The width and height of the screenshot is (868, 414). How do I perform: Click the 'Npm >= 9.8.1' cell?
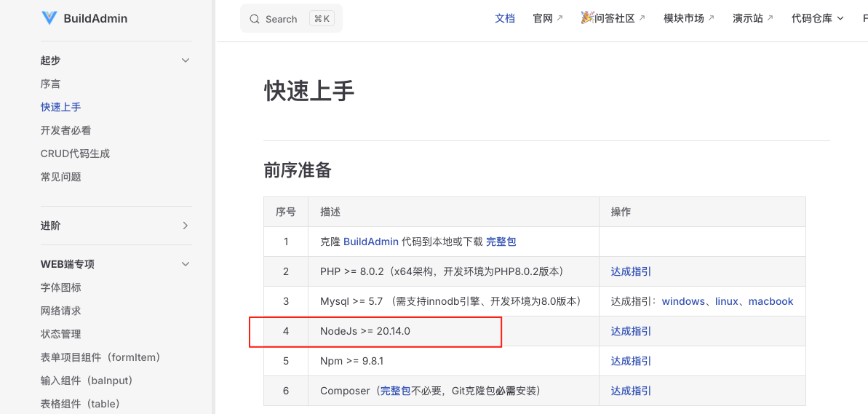453,362
